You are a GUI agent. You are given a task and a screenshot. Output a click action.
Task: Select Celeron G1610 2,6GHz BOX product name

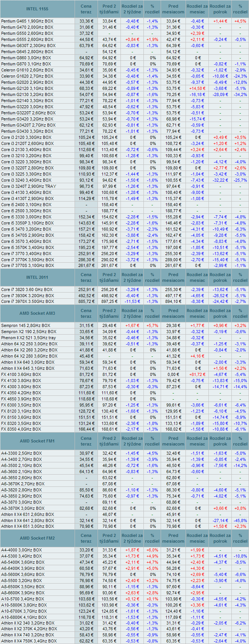click(x=27, y=70)
